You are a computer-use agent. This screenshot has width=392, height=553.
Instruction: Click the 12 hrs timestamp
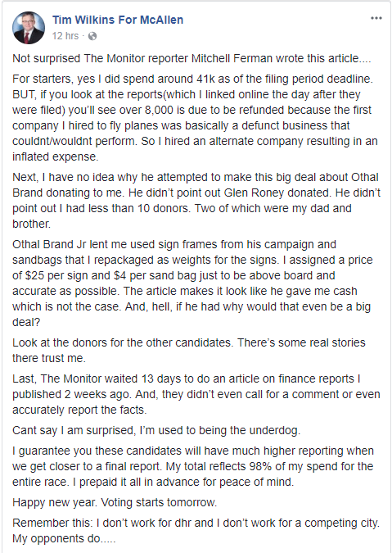pos(65,36)
